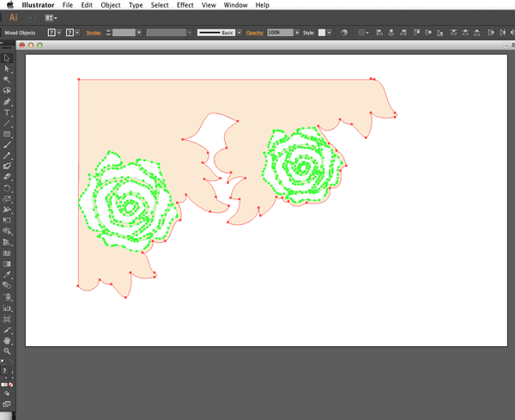Select the Eraser tool

click(7, 177)
